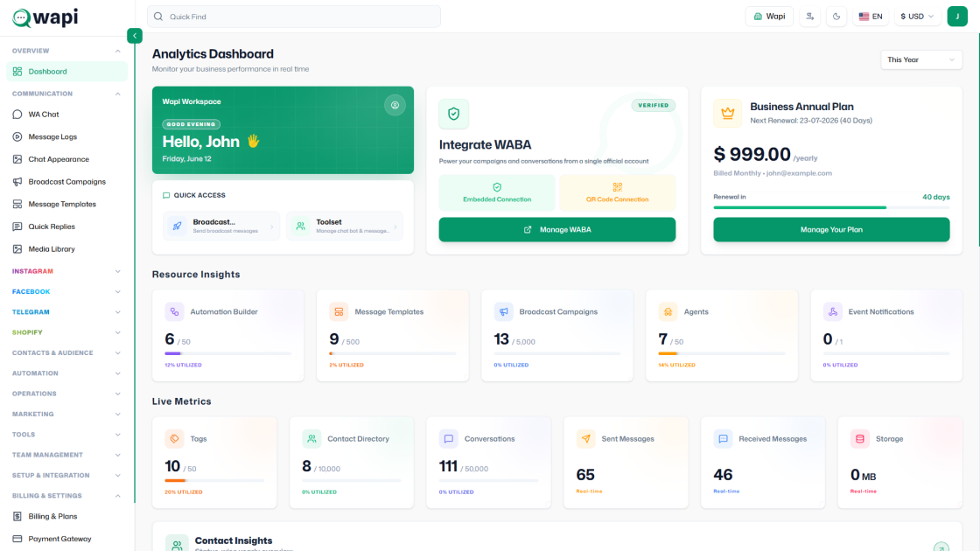Open Quick Replies in the sidebar

66,227
